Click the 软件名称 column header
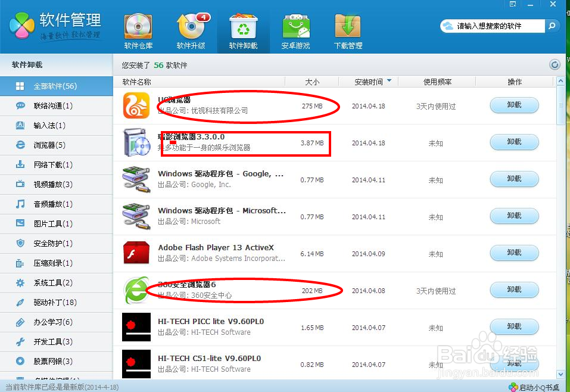This screenshot has width=570, height=392. click(x=136, y=82)
